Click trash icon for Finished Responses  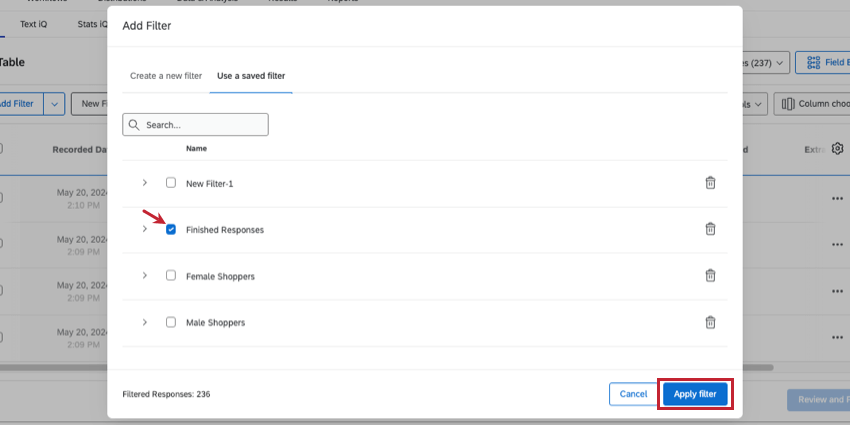(710, 229)
